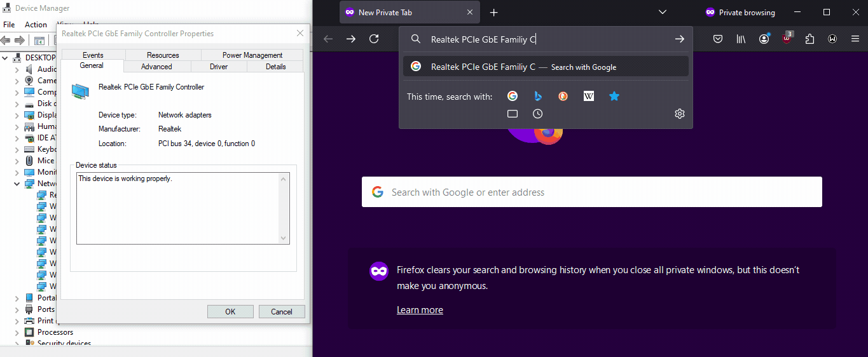Open the uBlock Origin shield icon
This screenshot has height=357, width=868.
point(787,38)
